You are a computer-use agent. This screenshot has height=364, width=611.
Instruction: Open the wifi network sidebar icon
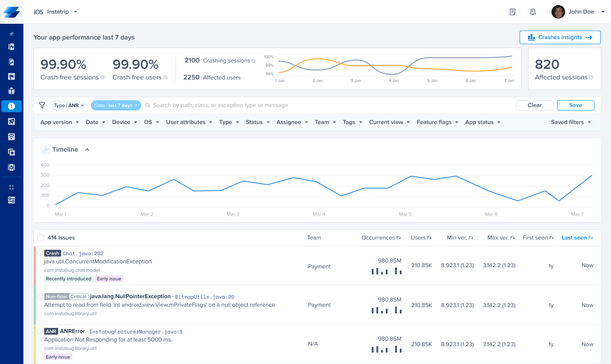pos(11,137)
